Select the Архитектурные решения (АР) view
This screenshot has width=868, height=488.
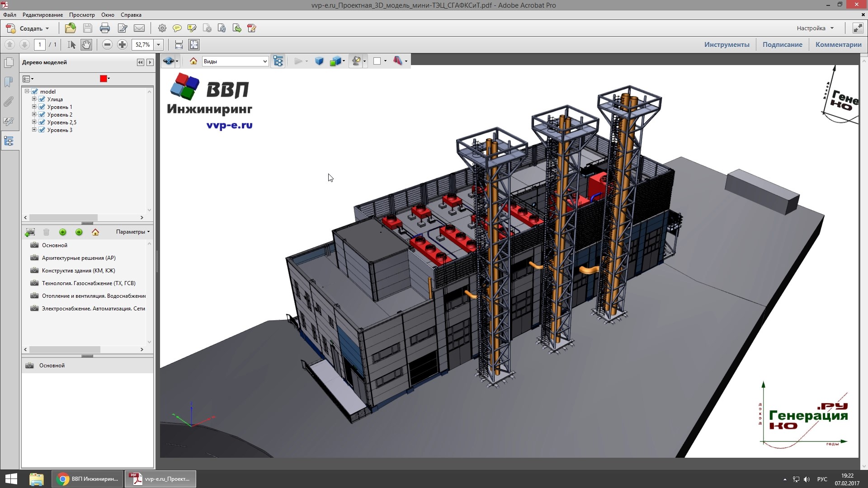click(79, 258)
